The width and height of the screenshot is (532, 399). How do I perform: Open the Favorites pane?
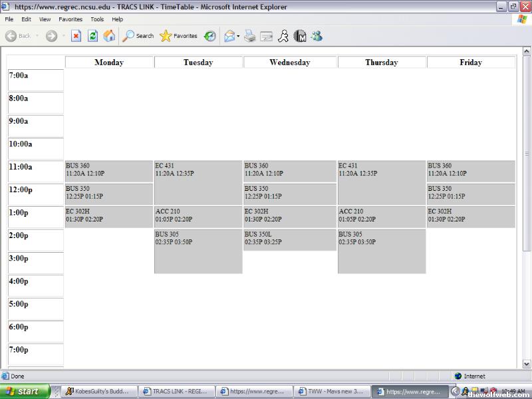click(x=178, y=36)
